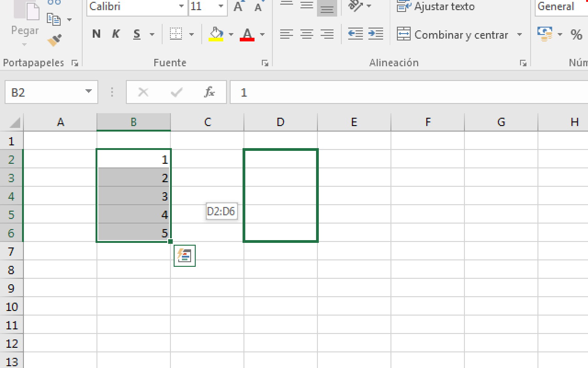The height and width of the screenshot is (368, 588).
Task: Open the Alineación group dialog launcher
Action: pyautogui.click(x=523, y=63)
